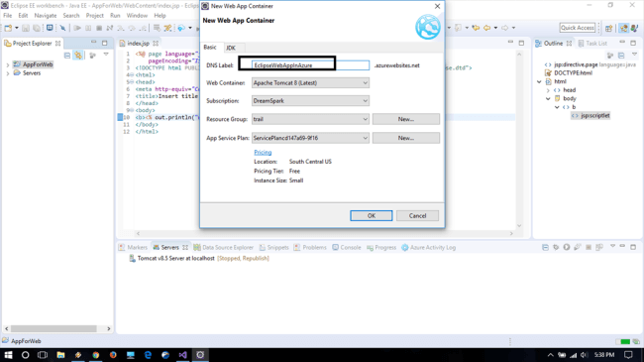Switch to the Azure Activity Log tab

tap(428, 247)
